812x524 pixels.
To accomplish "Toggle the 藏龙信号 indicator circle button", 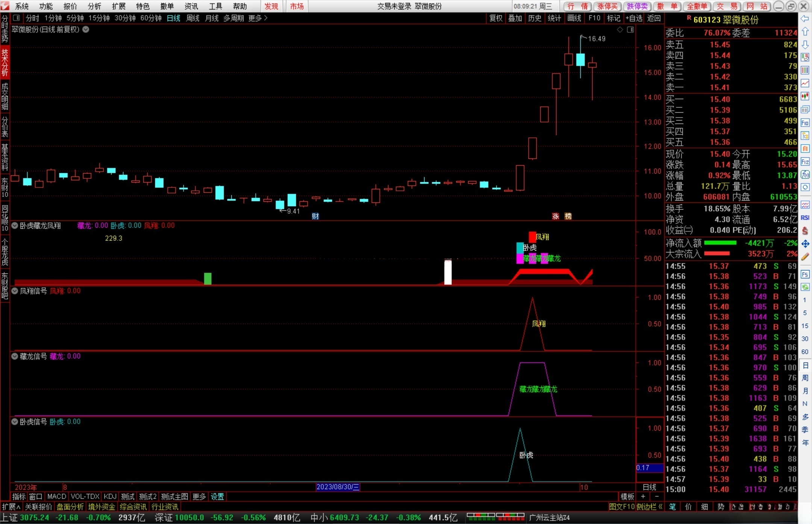I will (15, 356).
